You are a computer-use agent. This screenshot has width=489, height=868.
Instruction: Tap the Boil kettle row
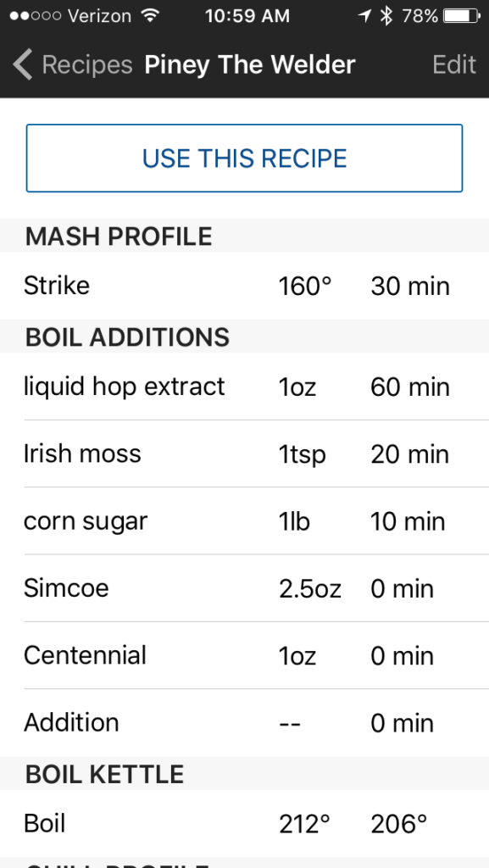244,824
